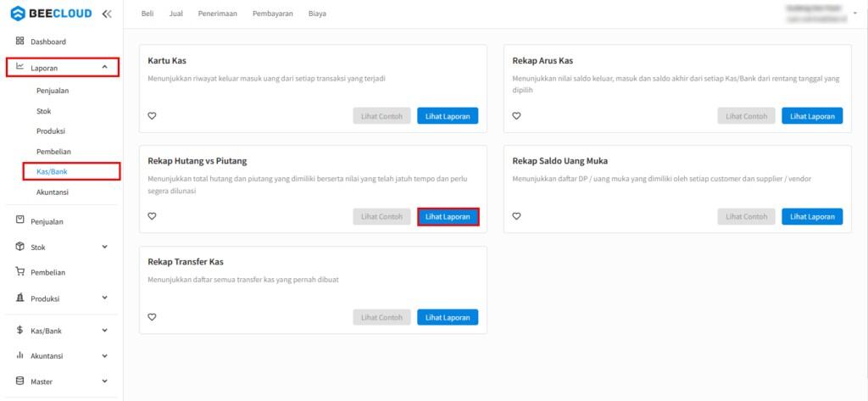Expand the Akuntansi section chevron
The width and height of the screenshot is (868, 401).
[x=105, y=356]
